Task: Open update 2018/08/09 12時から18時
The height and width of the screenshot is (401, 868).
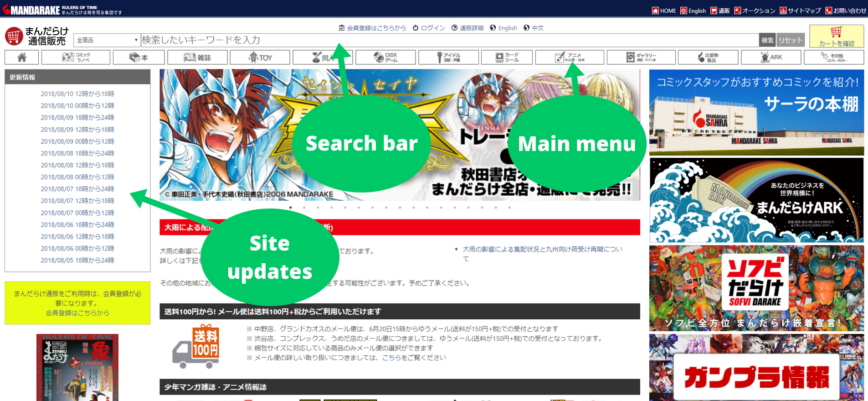Action: [77, 130]
